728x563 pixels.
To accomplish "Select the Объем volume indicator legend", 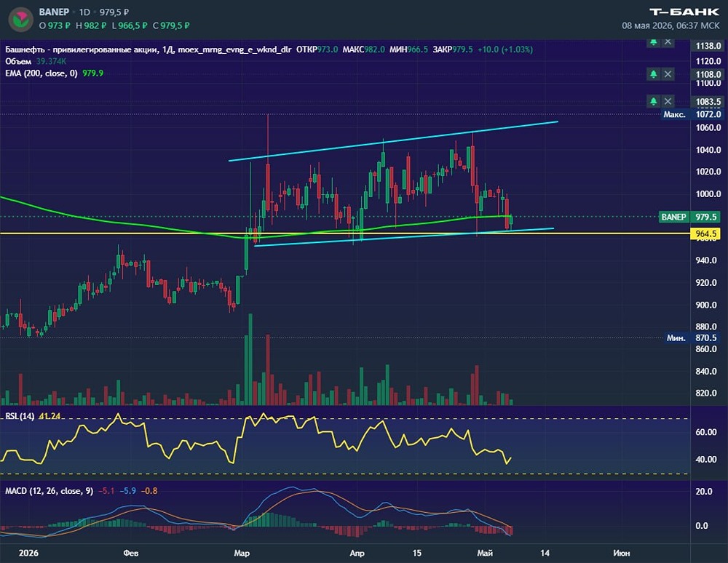I will click(18, 61).
